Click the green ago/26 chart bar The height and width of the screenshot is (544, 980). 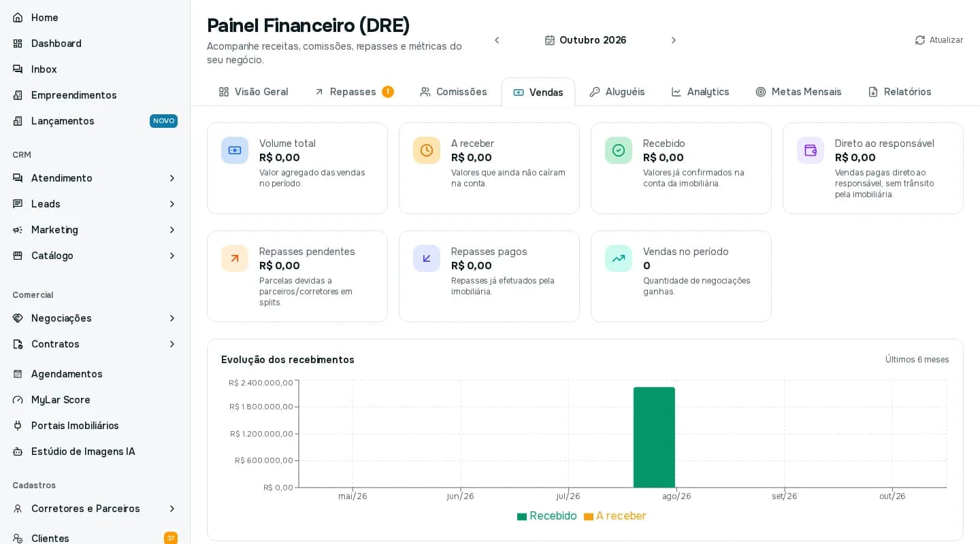(654, 437)
